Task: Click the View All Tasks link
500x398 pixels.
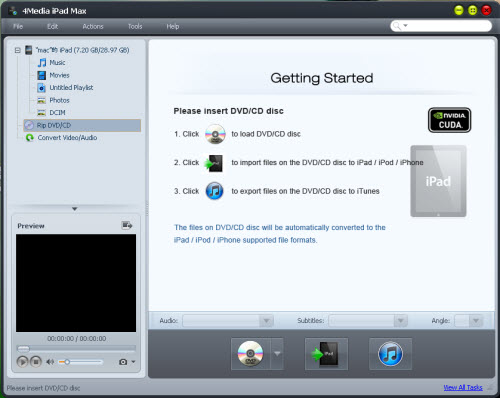Action: click(x=463, y=388)
